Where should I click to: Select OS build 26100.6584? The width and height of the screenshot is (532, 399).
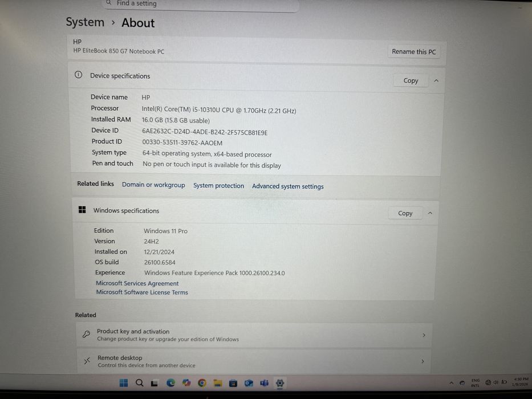click(x=160, y=262)
